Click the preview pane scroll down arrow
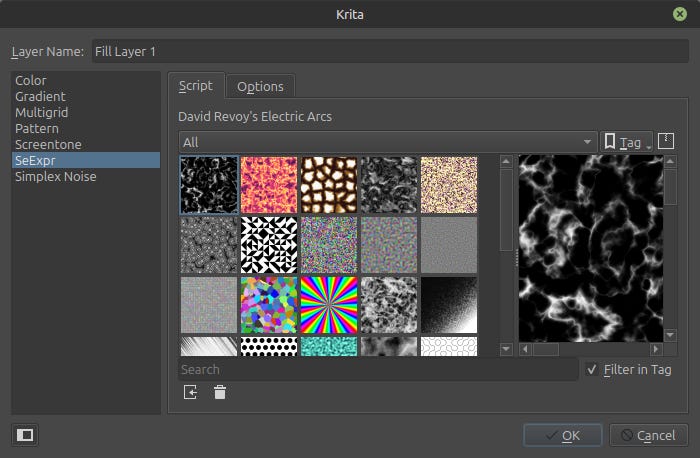The image size is (700, 458). pyautogui.click(x=670, y=335)
